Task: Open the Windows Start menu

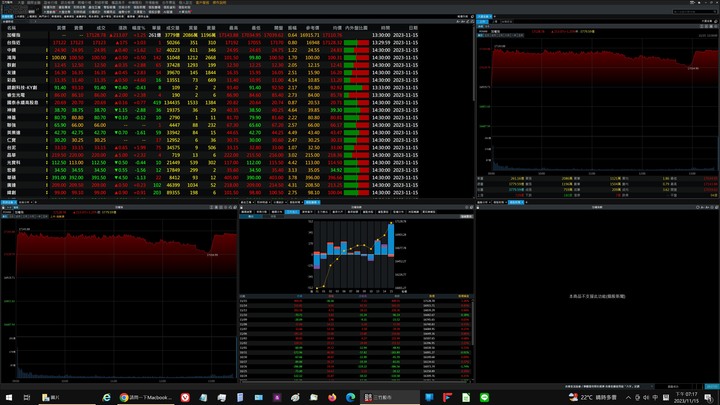Action: (x=9, y=397)
